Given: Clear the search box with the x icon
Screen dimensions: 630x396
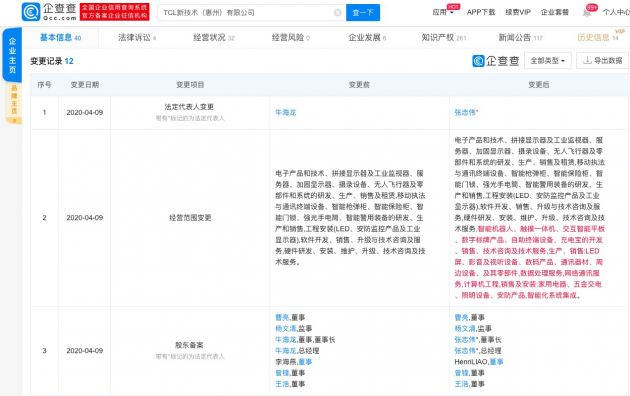Looking at the screenshot, I should pos(338,13).
